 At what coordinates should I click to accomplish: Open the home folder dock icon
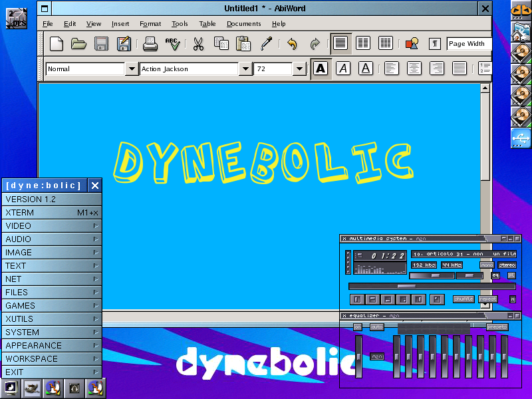click(521, 31)
